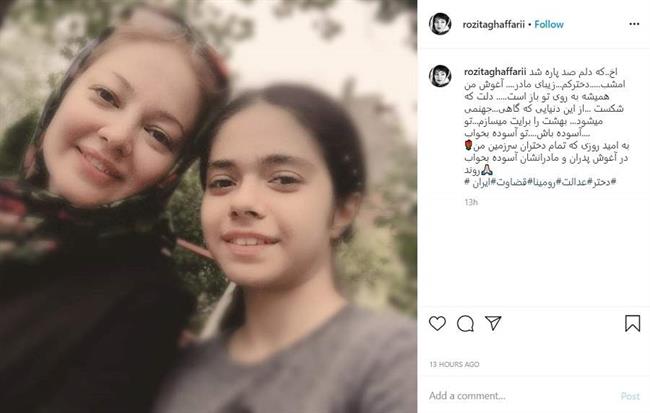Click header profile avatar picture
Screen dimensions: 650x413
(440, 24)
